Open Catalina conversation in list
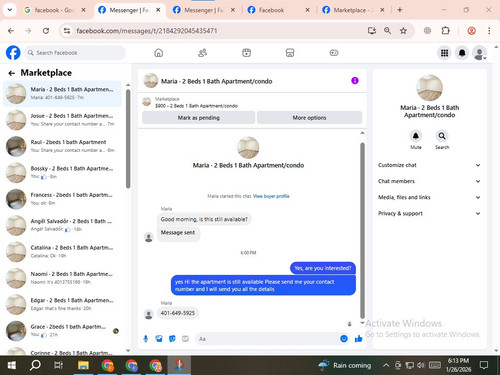500x375 pixels. 62,252
